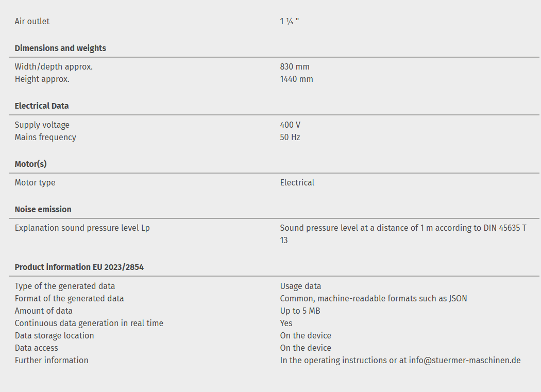
Task: Click the Electrical motor type value
Action: pyautogui.click(x=297, y=182)
